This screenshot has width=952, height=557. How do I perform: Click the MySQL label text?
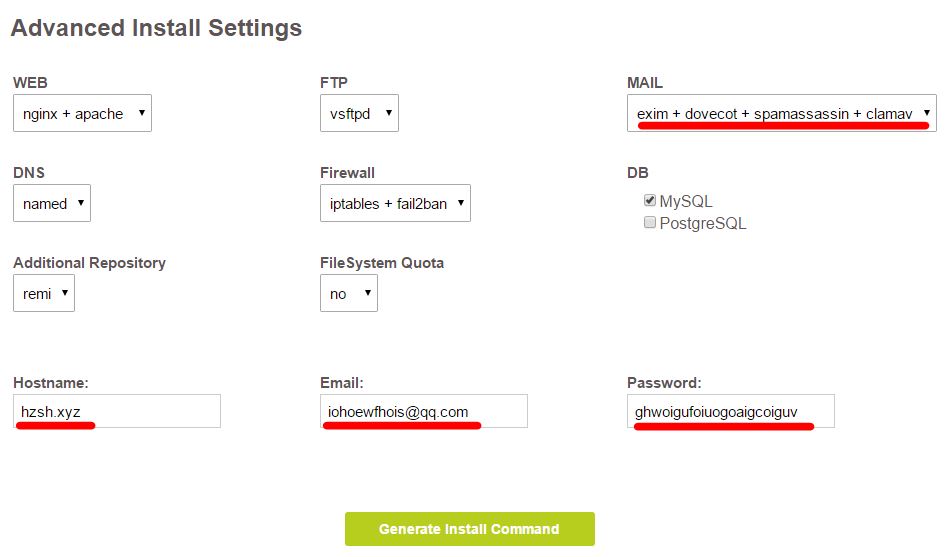pyautogui.click(x=686, y=202)
